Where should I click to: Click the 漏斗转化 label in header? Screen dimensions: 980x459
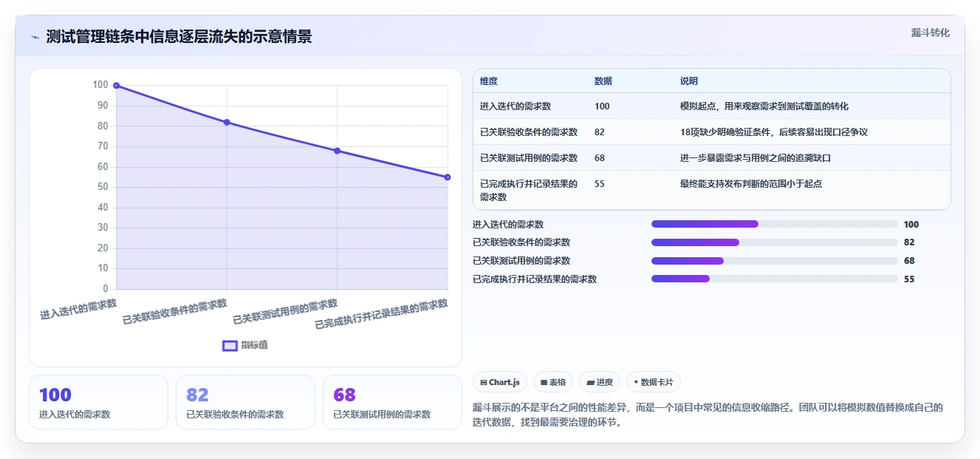tap(931, 33)
